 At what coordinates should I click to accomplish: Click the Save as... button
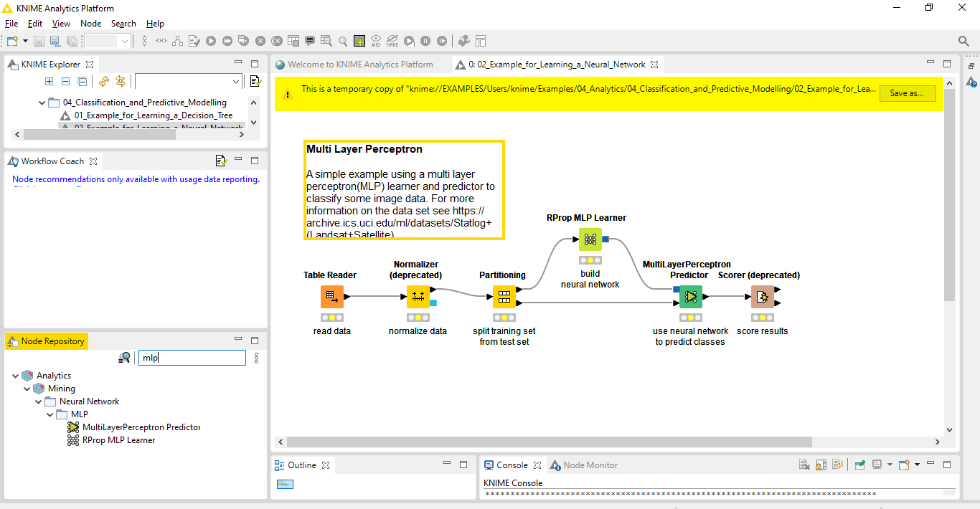(x=907, y=93)
